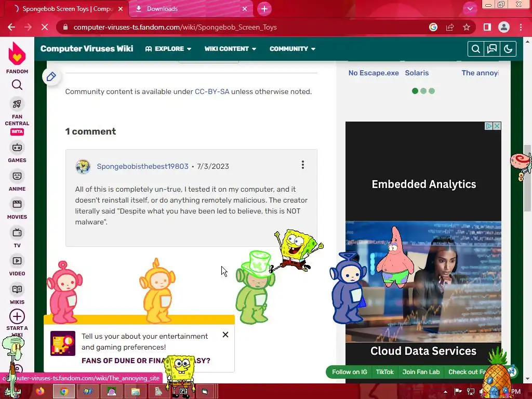The height and width of the screenshot is (399, 532).
Task: Open Fans of Dune survey link
Action: point(146,361)
